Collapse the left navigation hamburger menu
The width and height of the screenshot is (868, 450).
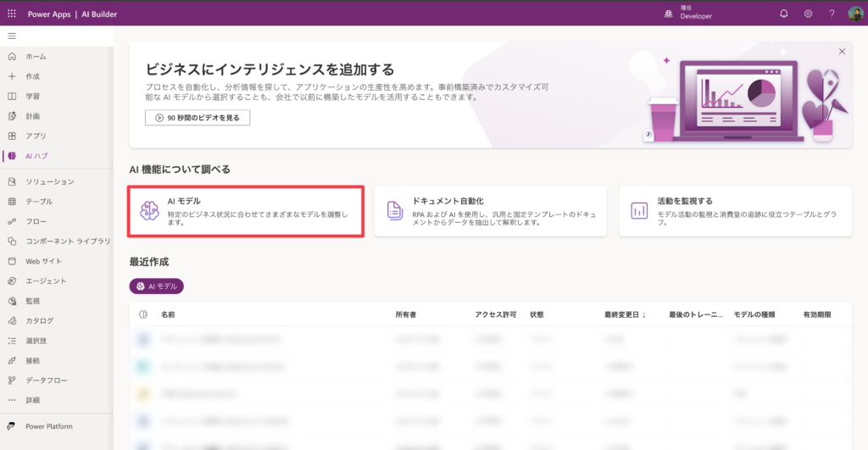[x=12, y=36]
